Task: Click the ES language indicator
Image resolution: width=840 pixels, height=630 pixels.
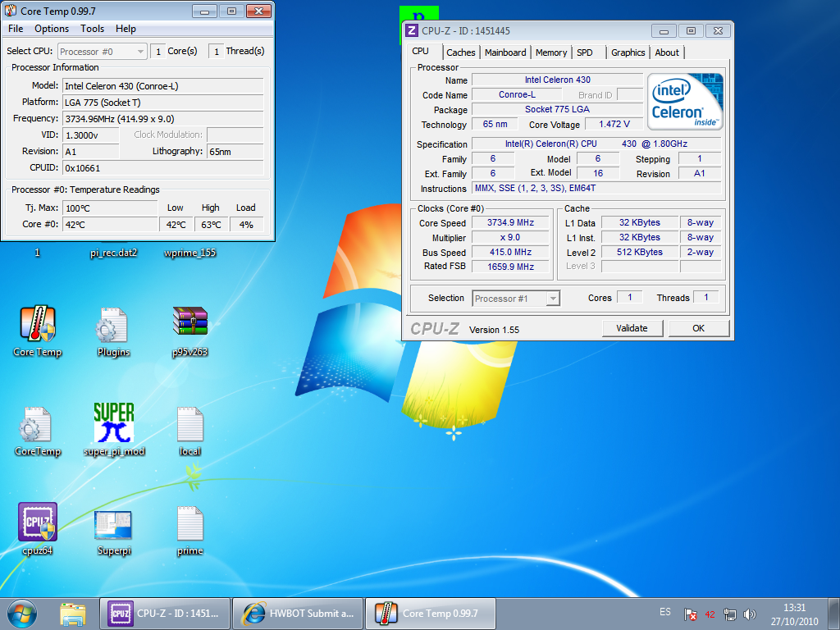Action: [664, 612]
